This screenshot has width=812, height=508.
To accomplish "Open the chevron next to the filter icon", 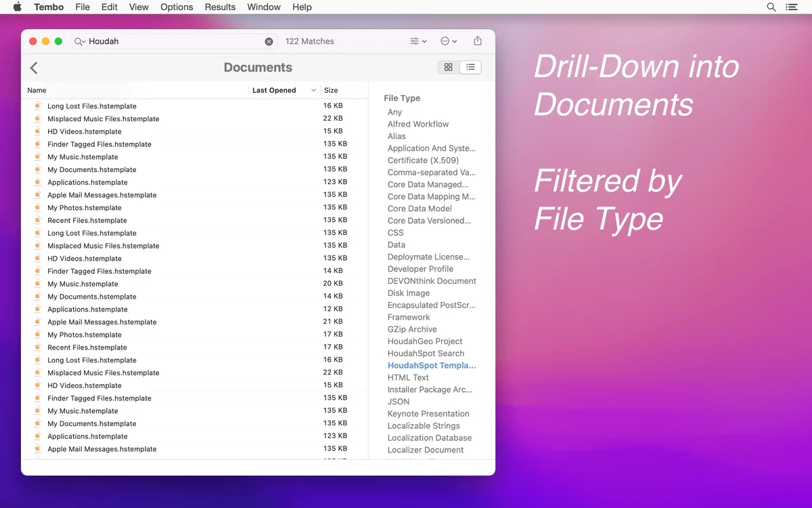I will (x=425, y=41).
